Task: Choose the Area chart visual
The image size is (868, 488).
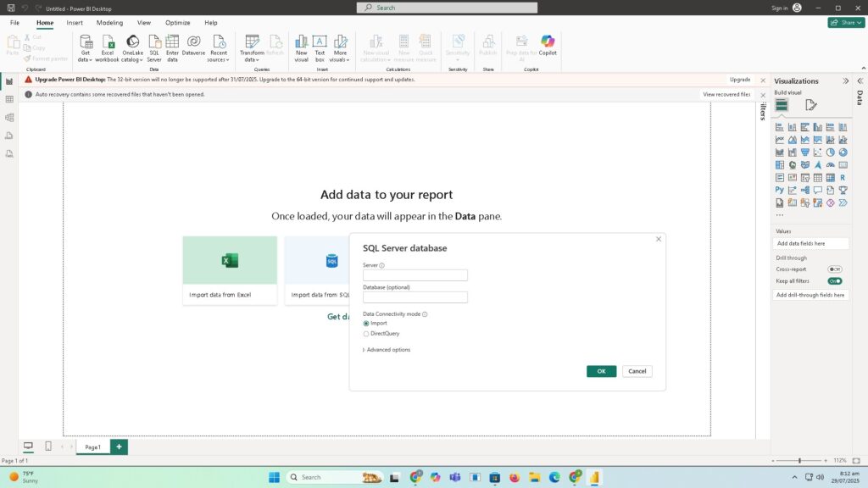Action: tap(793, 140)
